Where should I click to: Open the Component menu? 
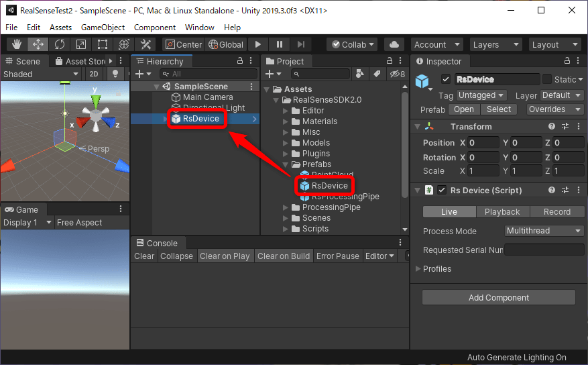[155, 28]
